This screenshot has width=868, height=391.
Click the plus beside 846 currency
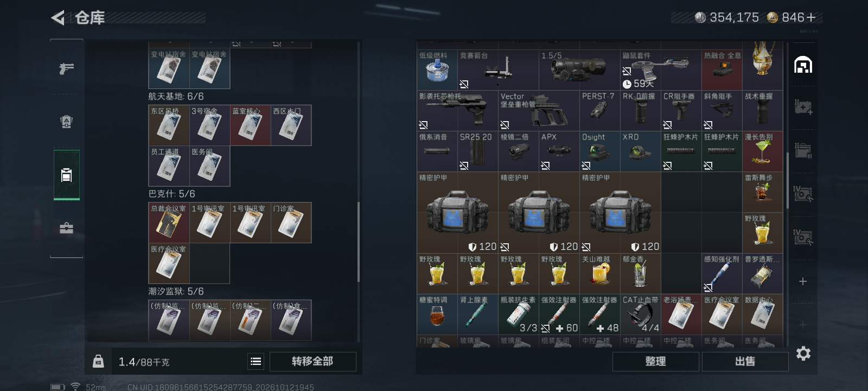(812, 17)
